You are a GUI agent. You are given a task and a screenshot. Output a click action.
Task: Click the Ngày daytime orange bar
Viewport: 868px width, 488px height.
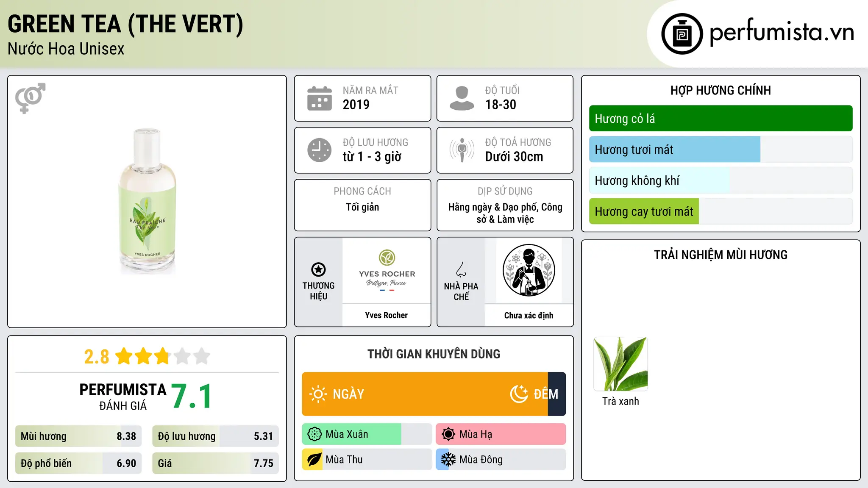pos(425,394)
